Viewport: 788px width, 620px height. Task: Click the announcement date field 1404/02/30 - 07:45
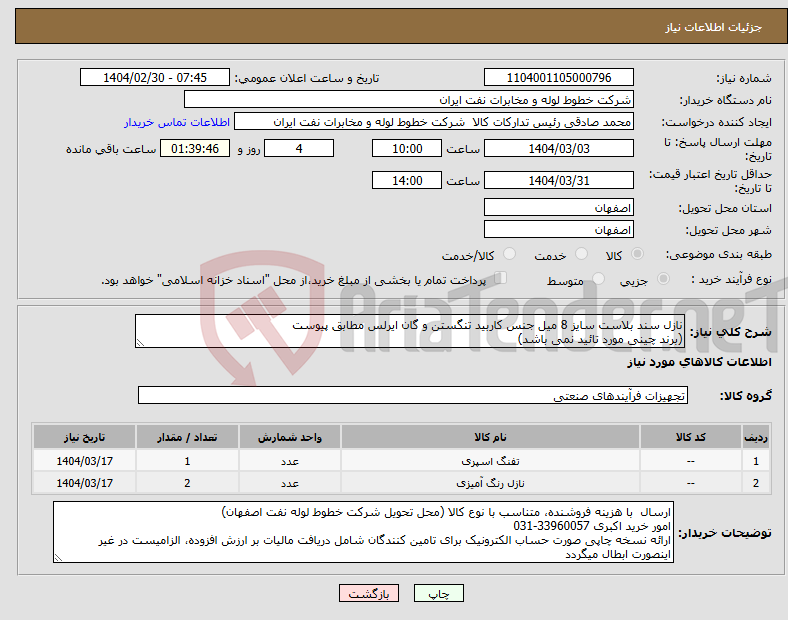point(155,77)
